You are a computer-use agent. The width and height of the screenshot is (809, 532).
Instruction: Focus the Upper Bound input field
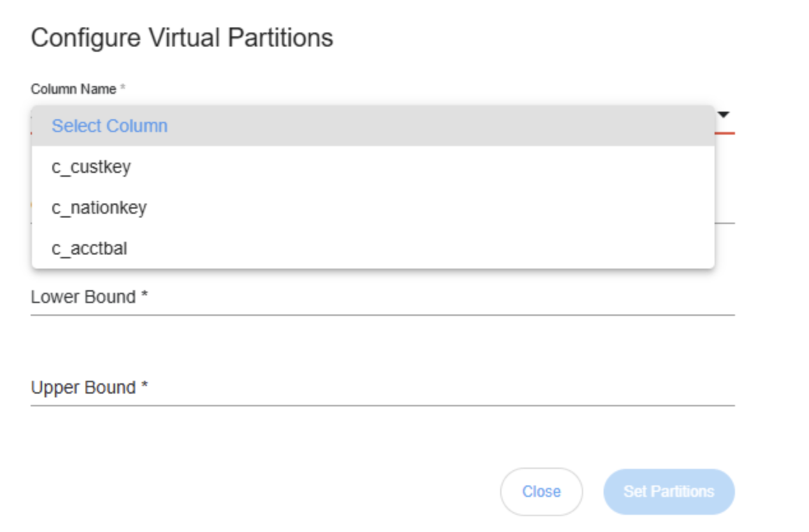click(383, 388)
